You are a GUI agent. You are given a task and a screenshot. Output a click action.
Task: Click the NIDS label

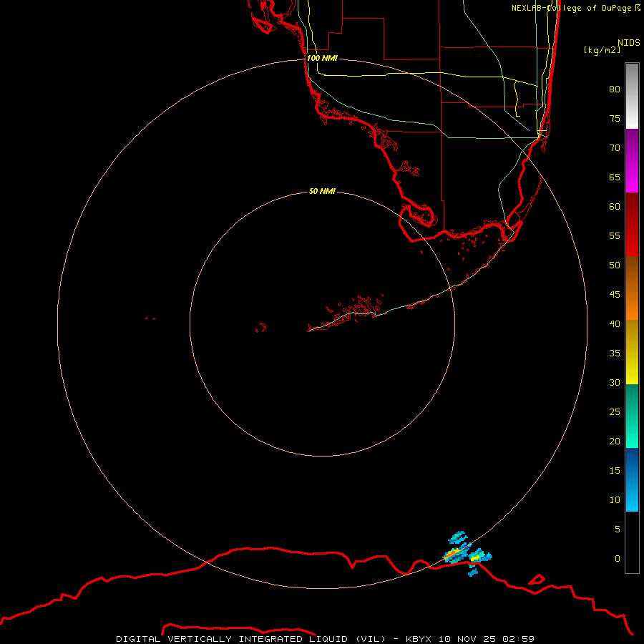click(x=629, y=43)
